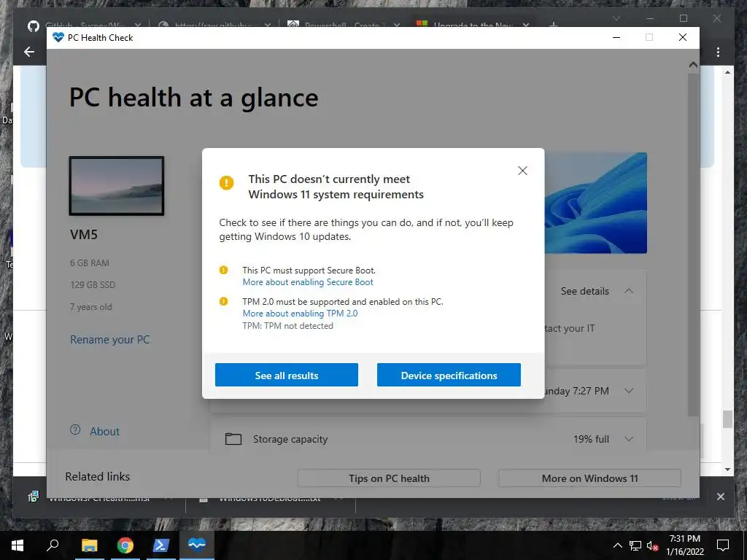Click the muted volume icon in tray
Image resolution: width=747 pixels, height=560 pixels.
653,545
